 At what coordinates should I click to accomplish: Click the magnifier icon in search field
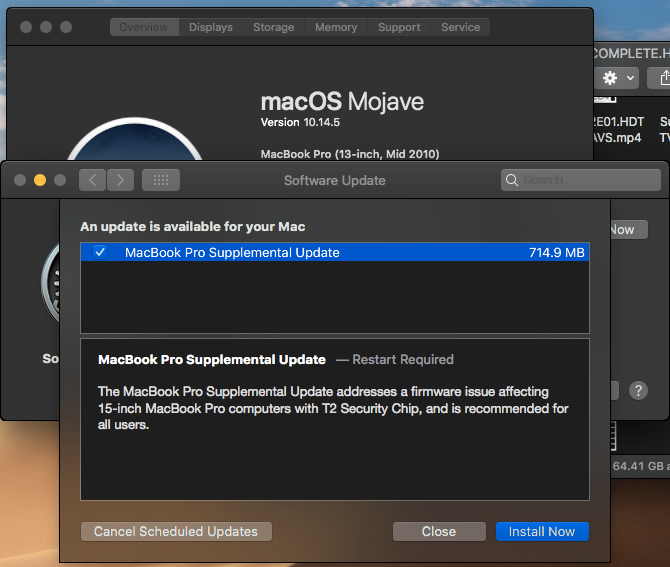511,180
